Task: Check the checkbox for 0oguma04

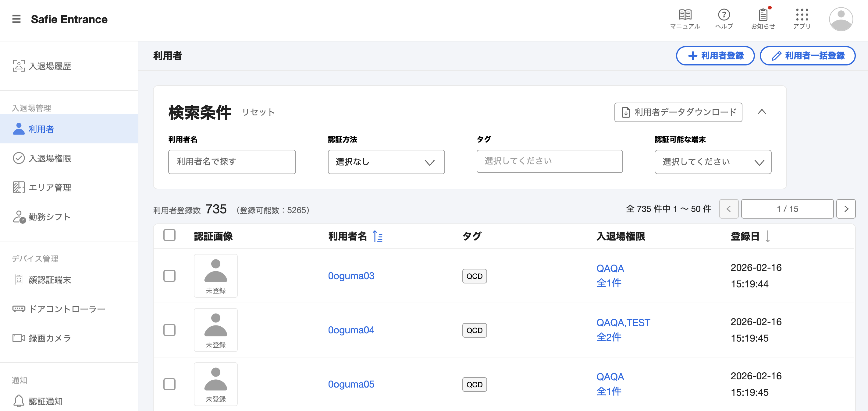Action: 169,330
